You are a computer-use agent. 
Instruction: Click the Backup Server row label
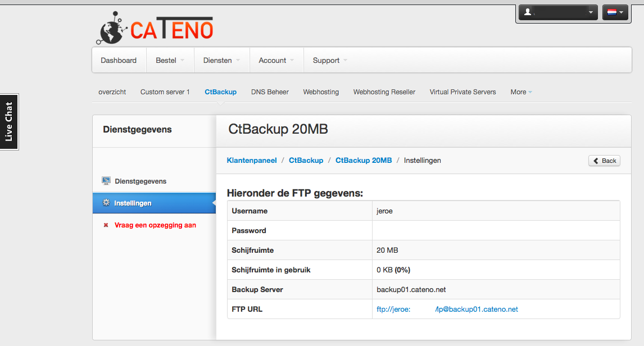tap(257, 290)
